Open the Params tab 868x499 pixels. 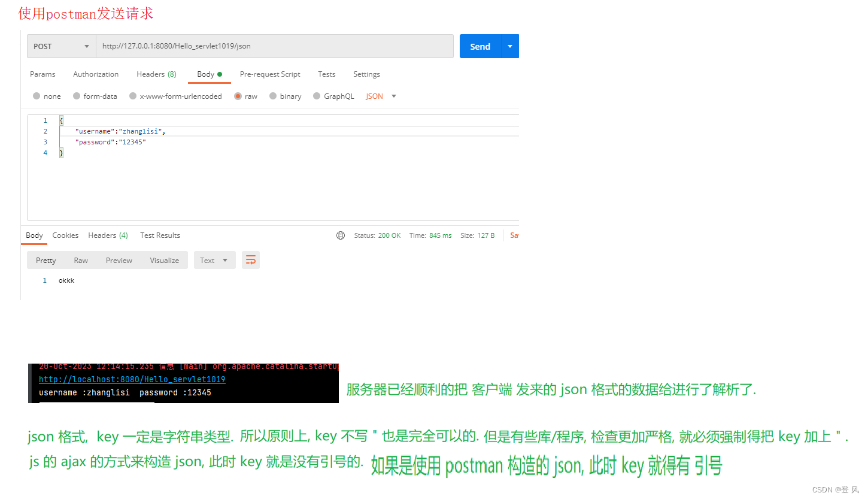(43, 74)
